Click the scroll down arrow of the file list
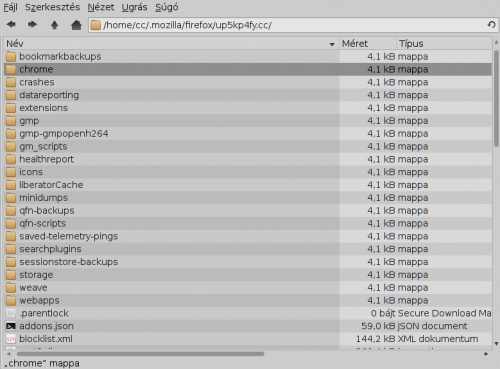500x369 pixels. click(496, 343)
